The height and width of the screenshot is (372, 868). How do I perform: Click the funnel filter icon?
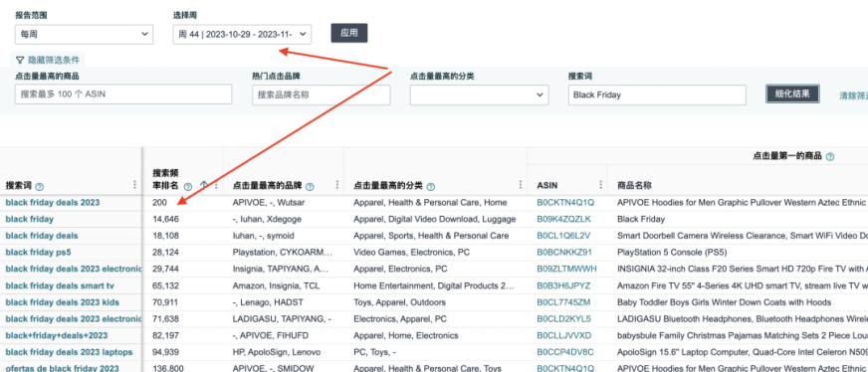pos(20,60)
